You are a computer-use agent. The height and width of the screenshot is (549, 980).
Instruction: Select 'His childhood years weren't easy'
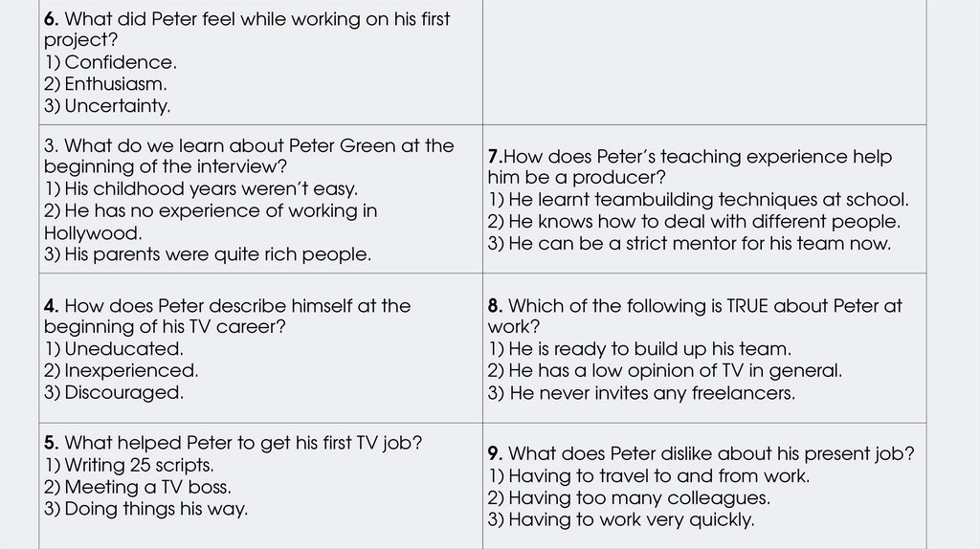point(201,188)
